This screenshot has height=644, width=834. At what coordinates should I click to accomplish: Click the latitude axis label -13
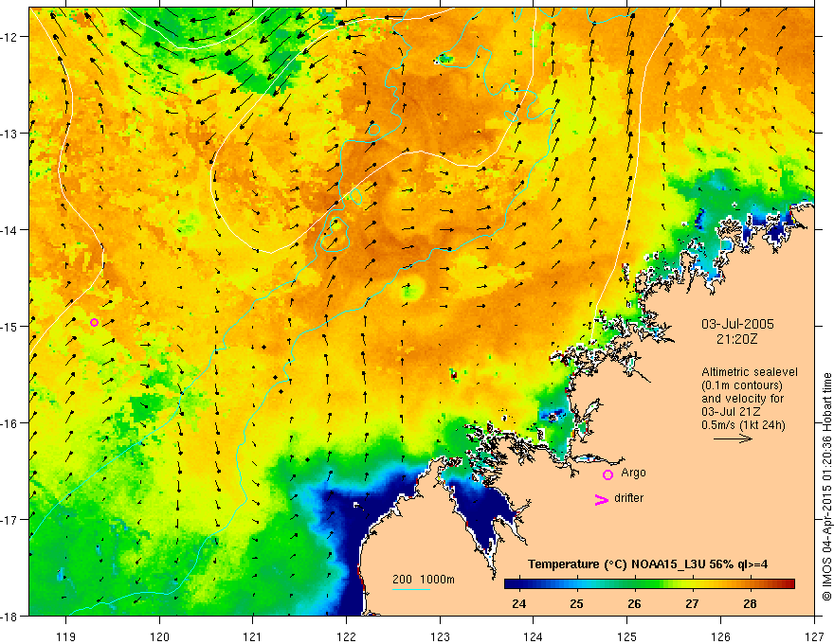pos(9,134)
